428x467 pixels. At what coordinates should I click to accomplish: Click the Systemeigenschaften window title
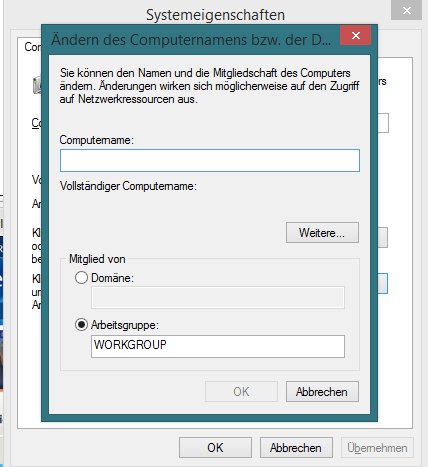(x=215, y=15)
